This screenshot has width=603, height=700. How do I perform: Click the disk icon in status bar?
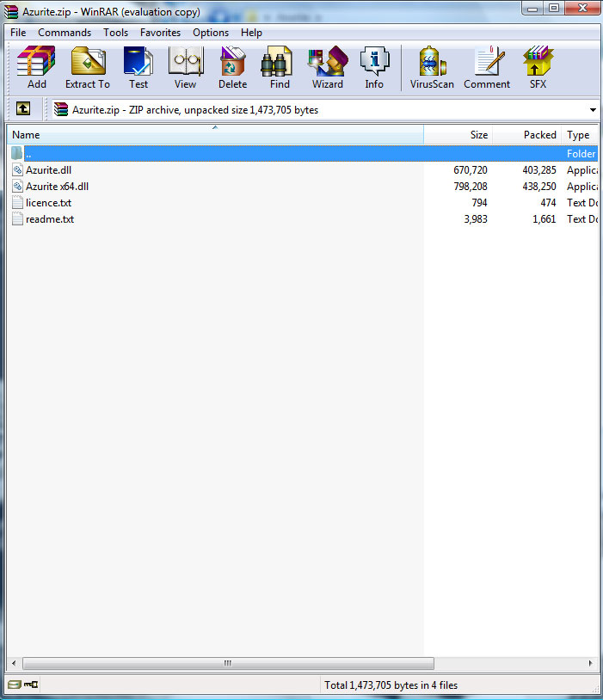pos(15,685)
